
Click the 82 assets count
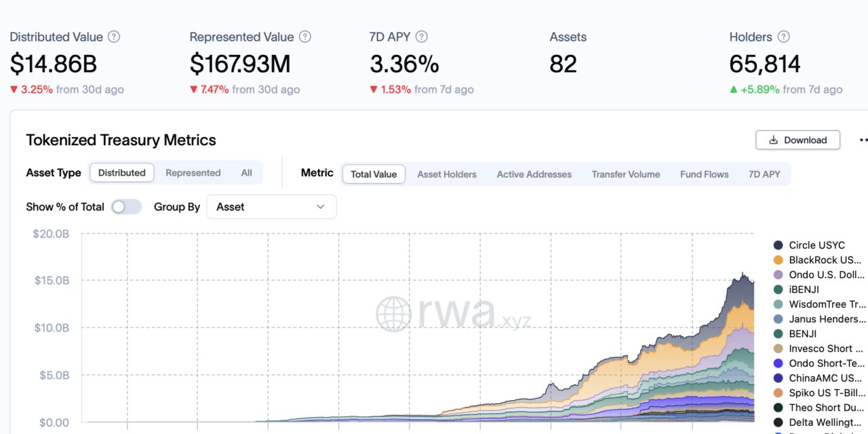(x=564, y=64)
